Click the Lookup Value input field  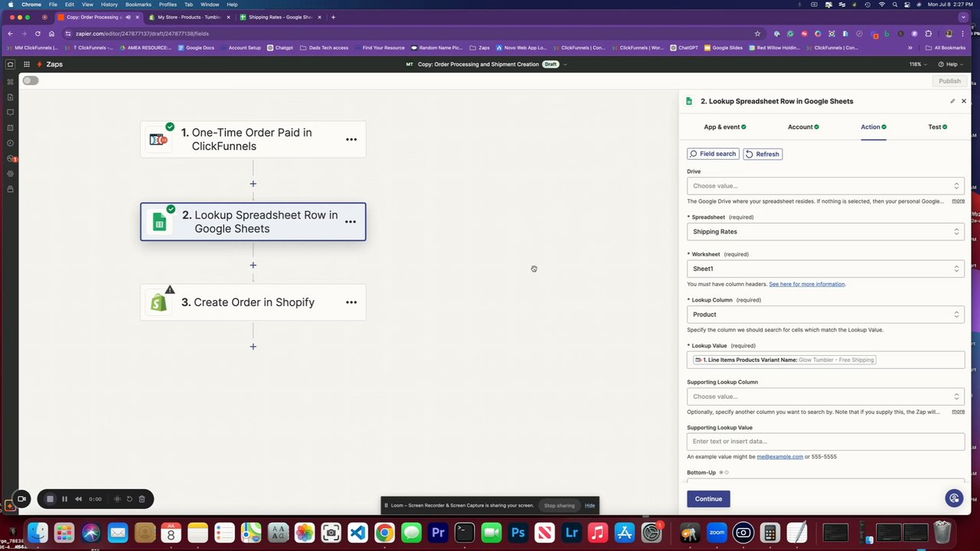click(x=825, y=360)
